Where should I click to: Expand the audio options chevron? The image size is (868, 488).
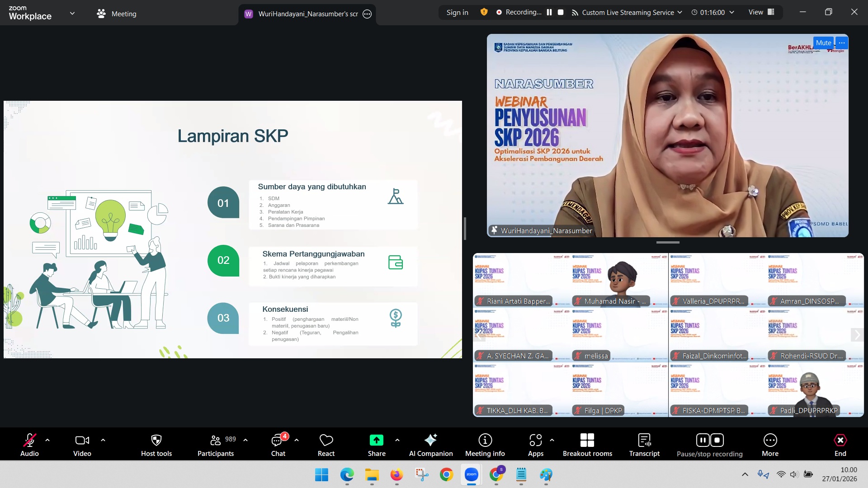pos(47,440)
